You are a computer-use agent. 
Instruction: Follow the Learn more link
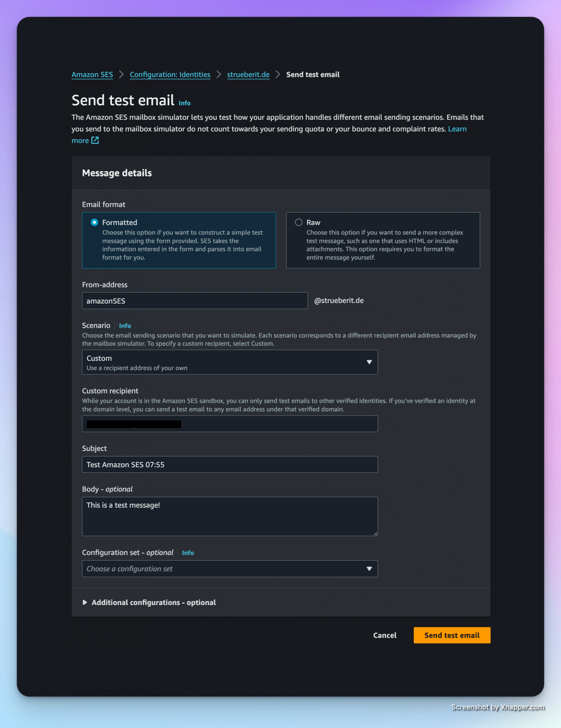click(x=457, y=129)
